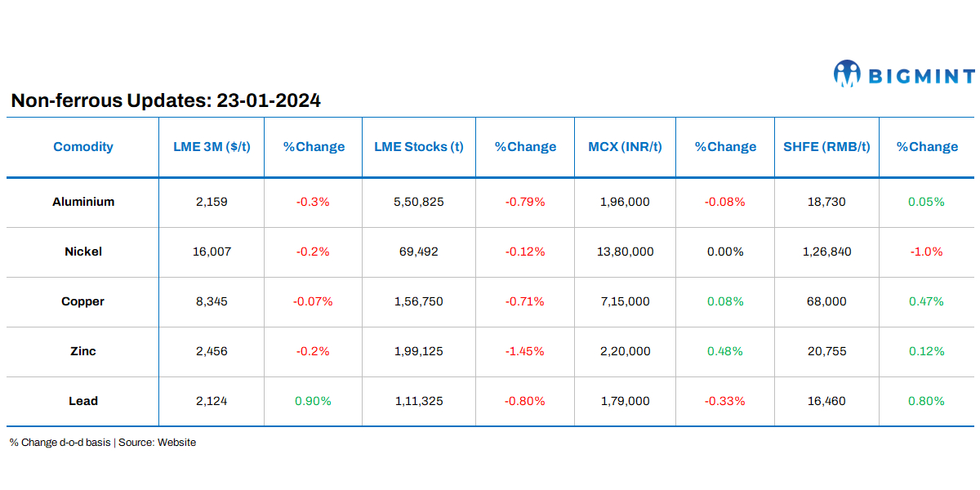Select Copper's LME 3M price 8,345
980x490 pixels.
tap(212, 301)
